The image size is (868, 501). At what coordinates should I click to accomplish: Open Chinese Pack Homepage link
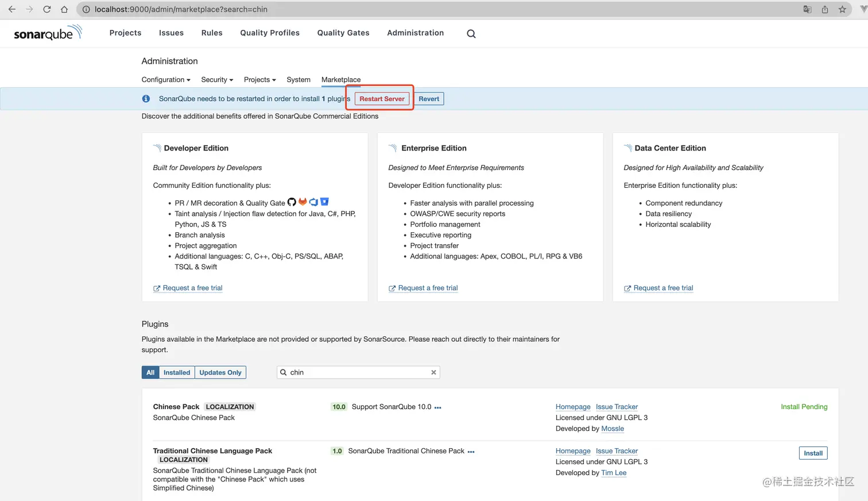(573, 407)
